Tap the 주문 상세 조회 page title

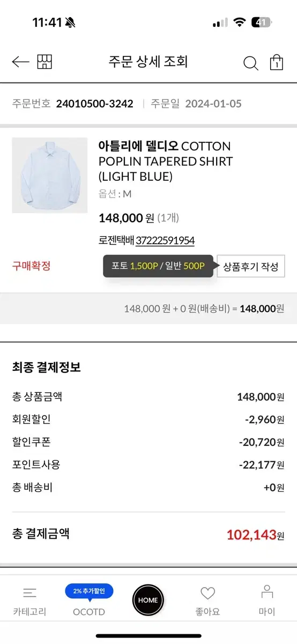[148, 62]
